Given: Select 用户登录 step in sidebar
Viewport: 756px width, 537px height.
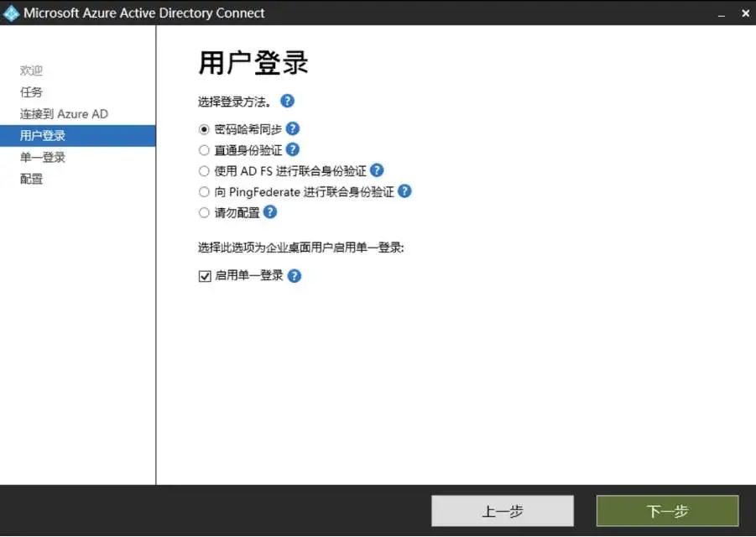Looking at the screenshot, I should 78,135.
